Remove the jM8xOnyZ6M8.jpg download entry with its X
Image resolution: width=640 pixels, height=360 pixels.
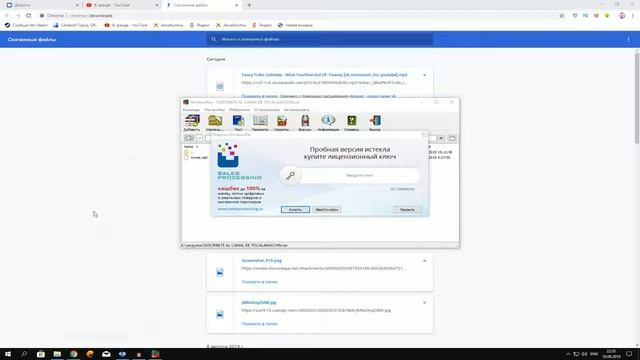pos(424,302)
